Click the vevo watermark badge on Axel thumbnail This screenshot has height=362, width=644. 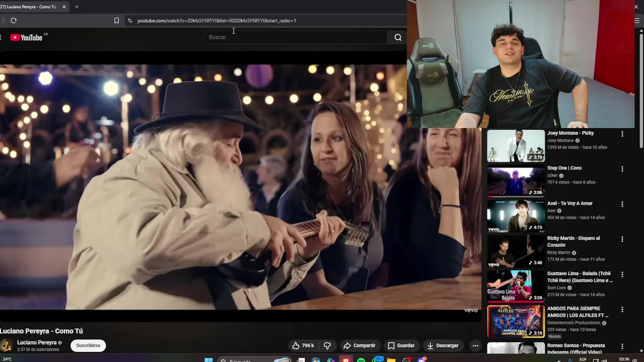[x=494, y=229]
